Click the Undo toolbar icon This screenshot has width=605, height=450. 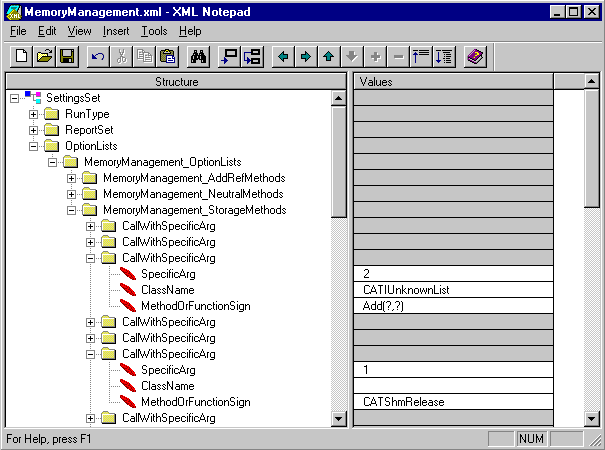click(98, 57)
